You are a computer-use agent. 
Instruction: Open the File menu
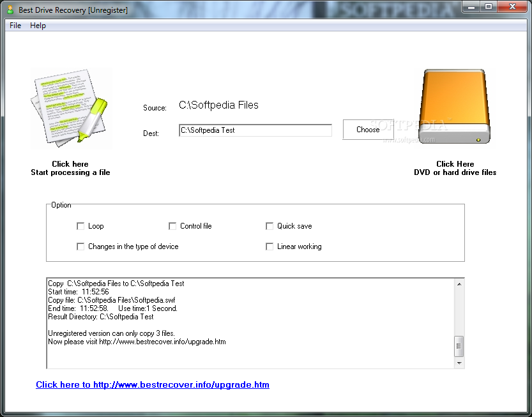pos(15,26)
